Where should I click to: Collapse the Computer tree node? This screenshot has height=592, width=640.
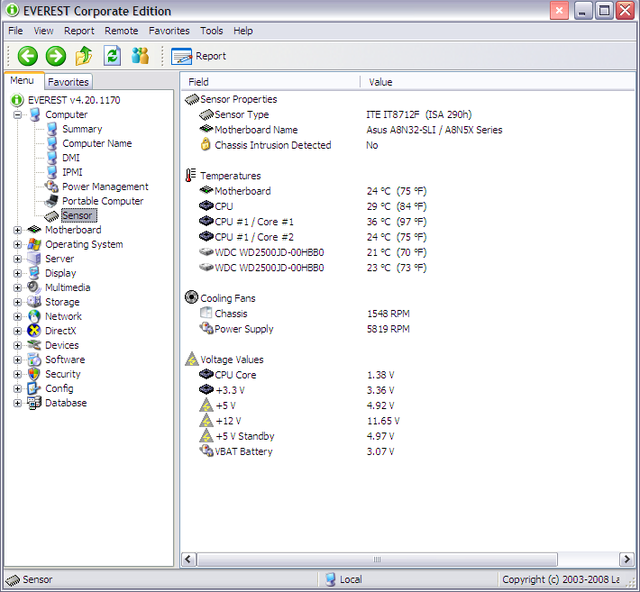(x=18, y=115)
